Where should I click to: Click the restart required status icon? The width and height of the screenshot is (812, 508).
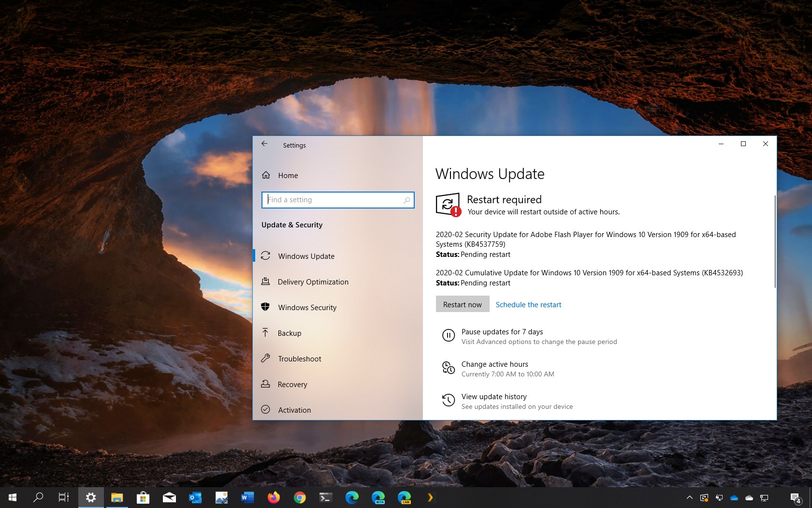448,205
